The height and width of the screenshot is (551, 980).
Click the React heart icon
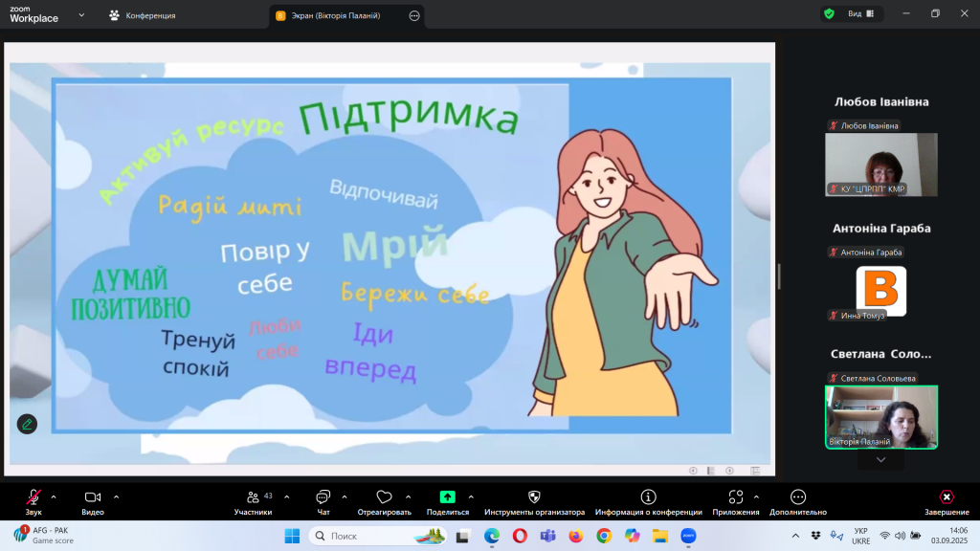point(384,497)
